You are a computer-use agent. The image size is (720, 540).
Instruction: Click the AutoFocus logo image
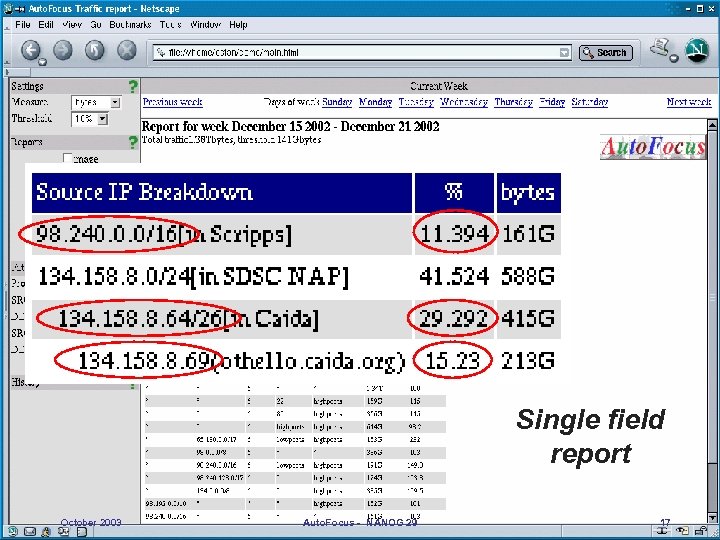click(652, 147)
